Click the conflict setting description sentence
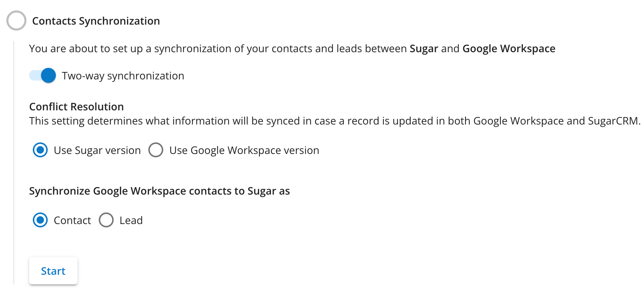 pyautogui.click(x=335, y=121)
